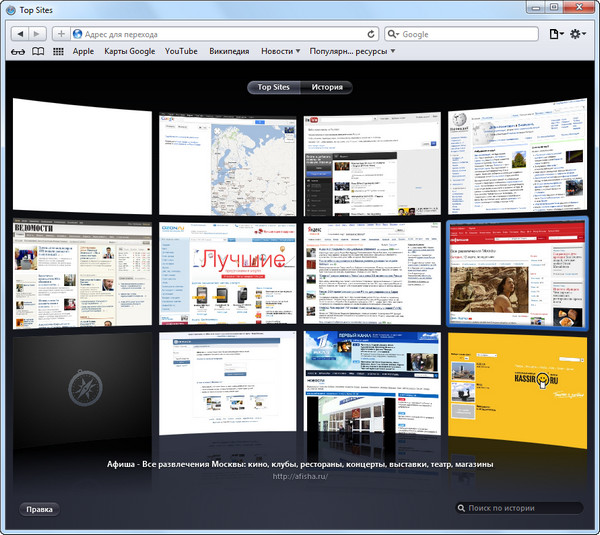600x535 pixels.
Task: Open the YouTube site thumbnail
Action: coord(372,163)
